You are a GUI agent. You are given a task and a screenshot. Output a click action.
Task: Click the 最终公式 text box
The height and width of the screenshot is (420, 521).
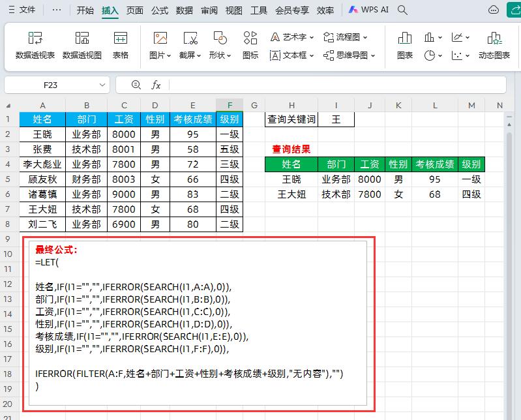(x=198, y=323)
